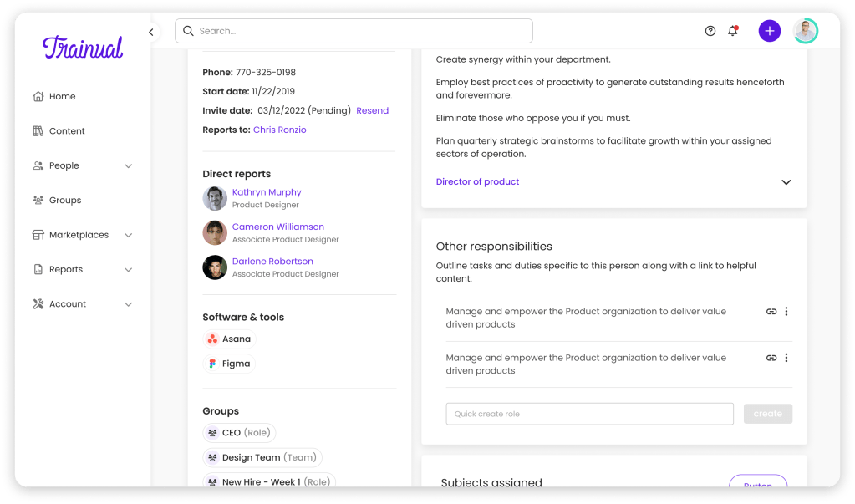Collapse the sidebar with the arrow icon
855x504 pixels.
151,32
